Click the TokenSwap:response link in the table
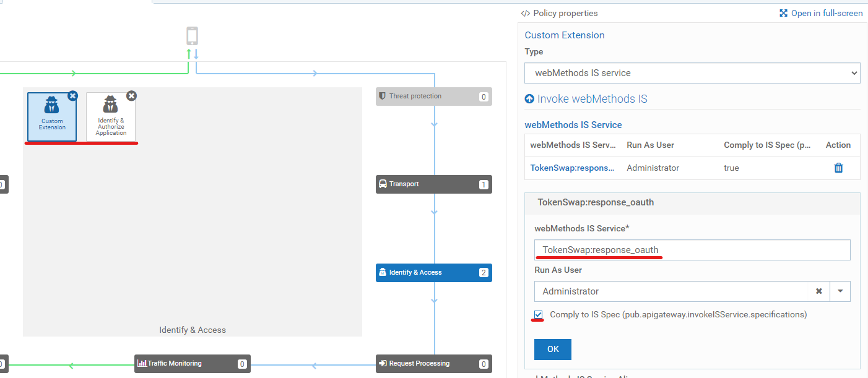This screenshot has height=378, width=868. (572, 168)
